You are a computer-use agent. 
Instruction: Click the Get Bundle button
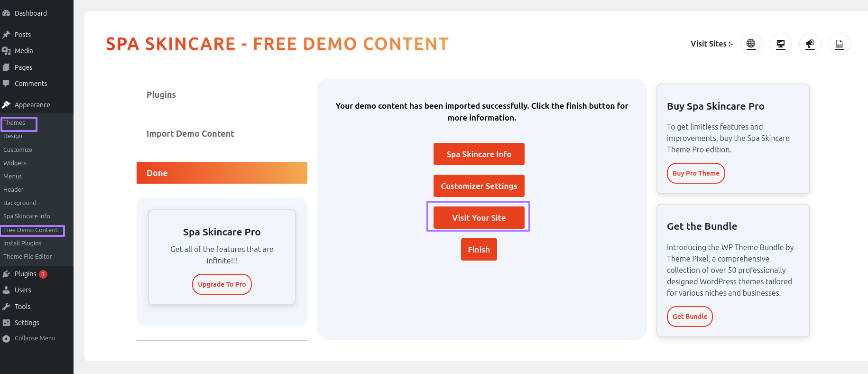click(x=690, y=317)
